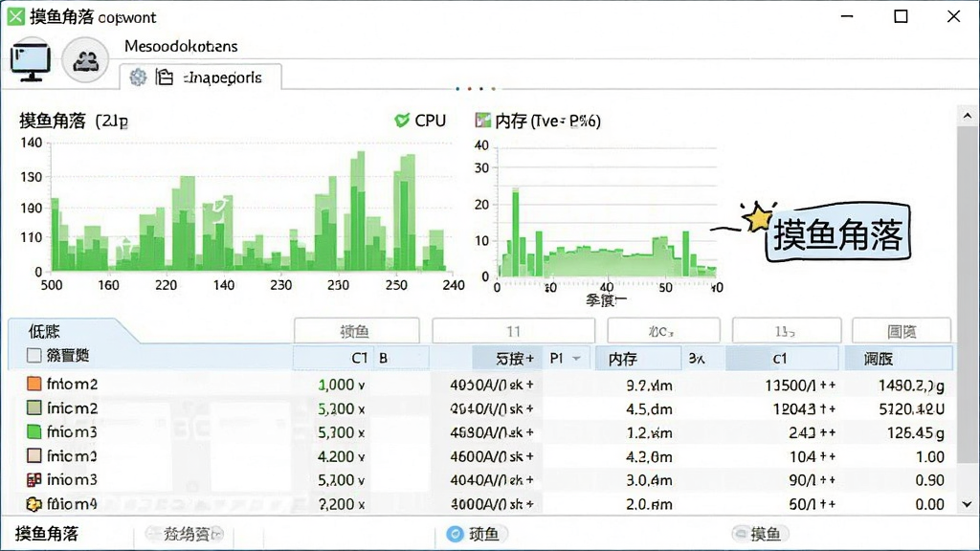Click the 0.90 value in the iniom3 row
This screenshot has height=551, width=980.
click(x=930, y=480)
